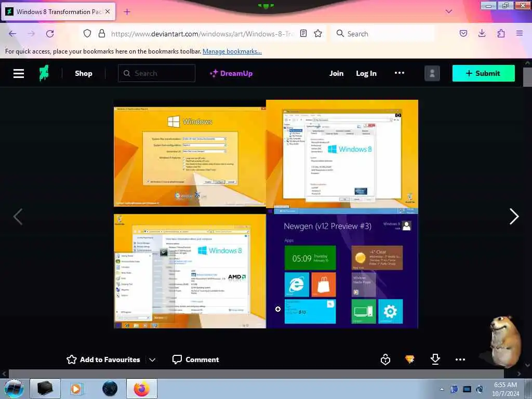Open the globe taskbar app
The image size is (532, 399).
(110, 389)
